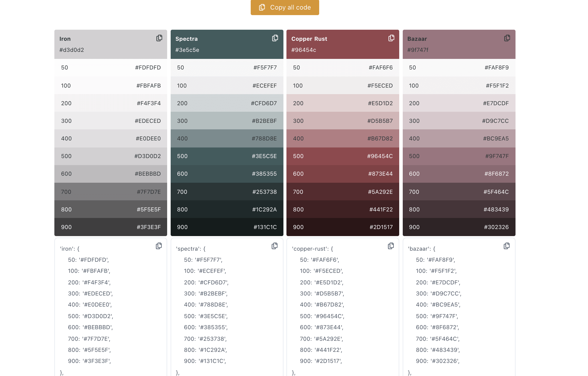The image size is (588, 376).
Task: Select the Spectra 900 shade #131C1C
Action: 227,227
